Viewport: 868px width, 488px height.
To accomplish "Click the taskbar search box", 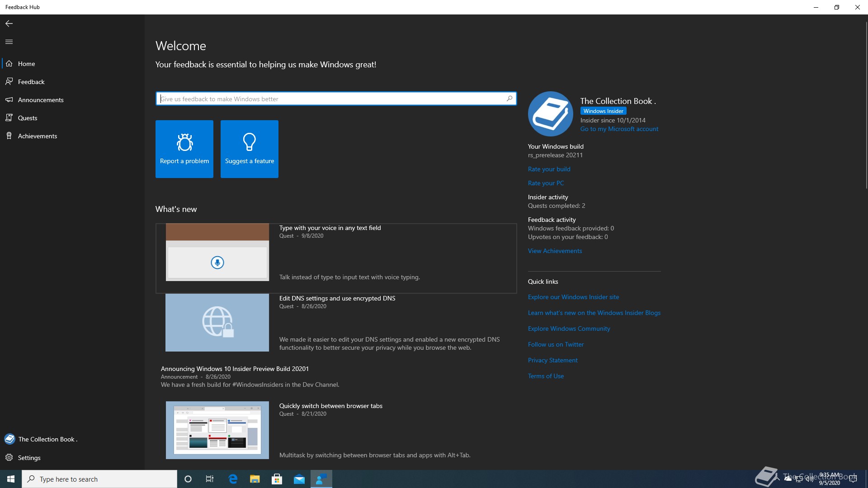I will tap(99, 479).
